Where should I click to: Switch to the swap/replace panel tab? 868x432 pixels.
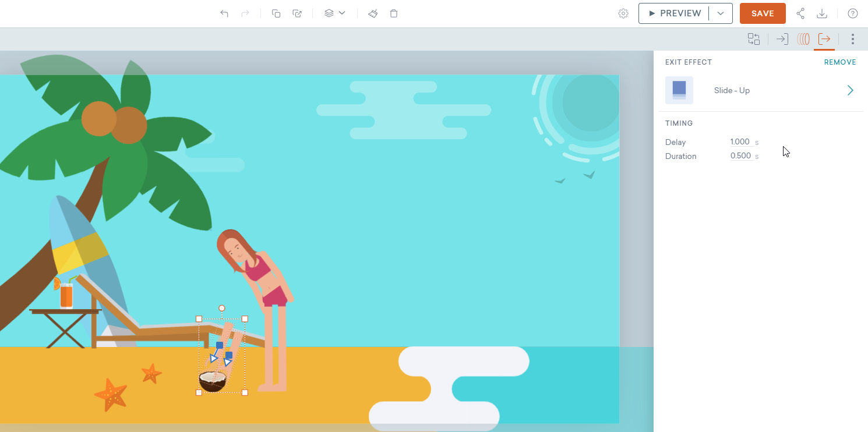click(x=754, y=39)
